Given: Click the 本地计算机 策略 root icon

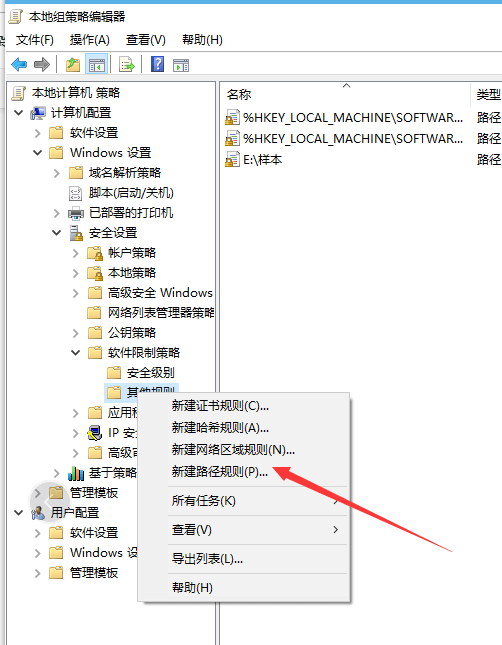Looking at the screenshot, I should (19, 93).
